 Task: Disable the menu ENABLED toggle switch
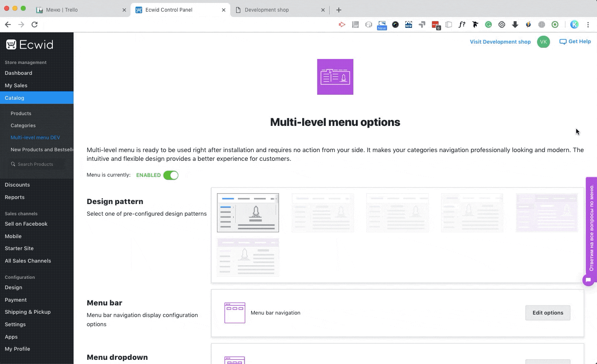coord(171,175)
